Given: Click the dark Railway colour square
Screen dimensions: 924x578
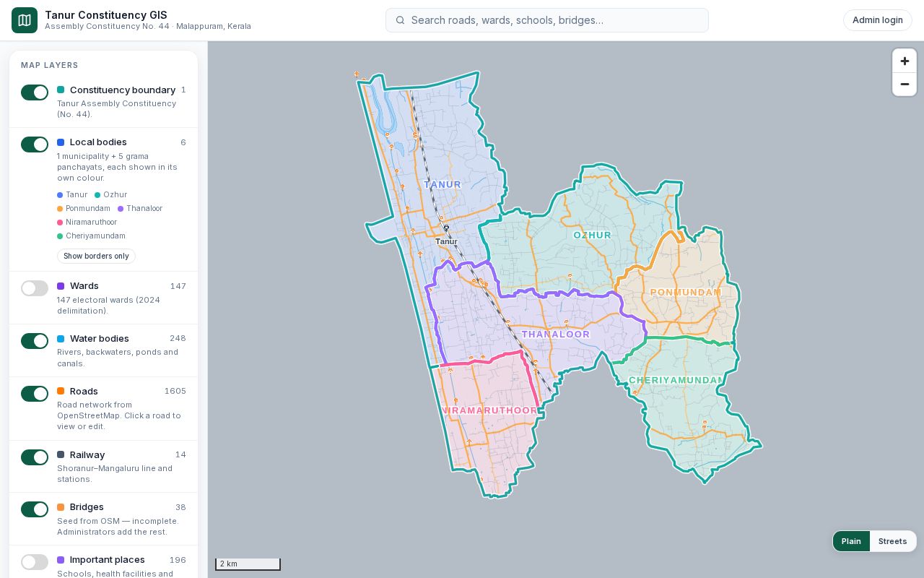Looking at the screenshot, I should pos(61,455).
